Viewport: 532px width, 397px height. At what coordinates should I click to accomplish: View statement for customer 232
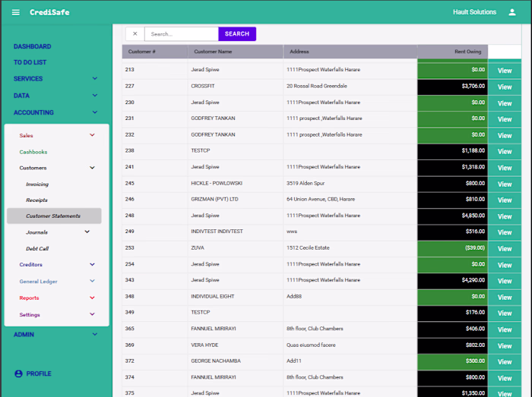coord(505,135)
